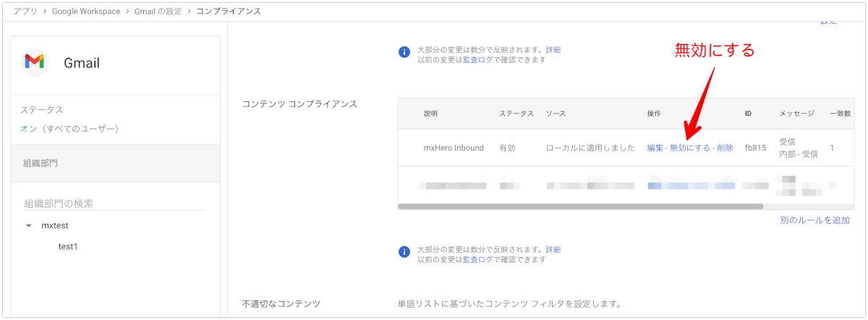
Task: Open the lower 詳細 link
Action: click(553, 250)
